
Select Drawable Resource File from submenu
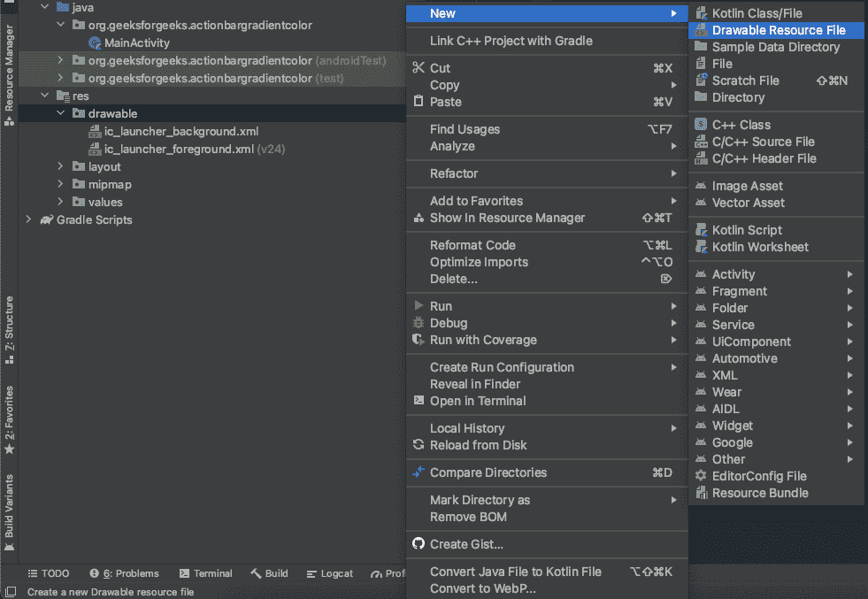778,30
